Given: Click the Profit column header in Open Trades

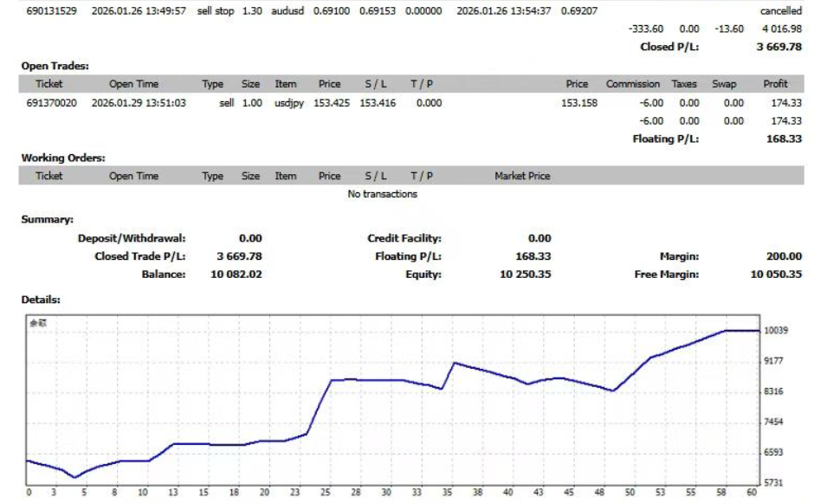Looking at the screenshot, I should tap(775, 84).
